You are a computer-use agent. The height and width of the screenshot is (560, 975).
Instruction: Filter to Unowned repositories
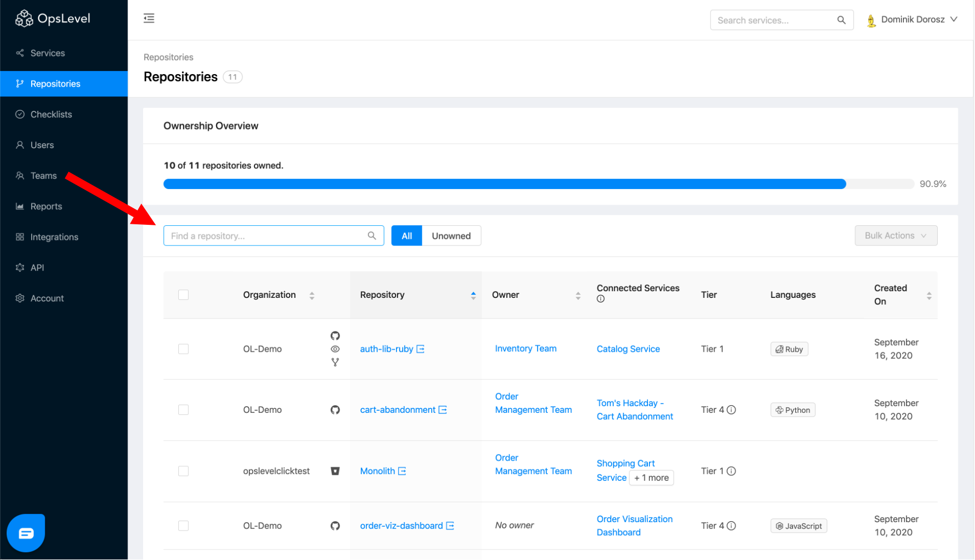pyautogui.click(x=451, y=236)
